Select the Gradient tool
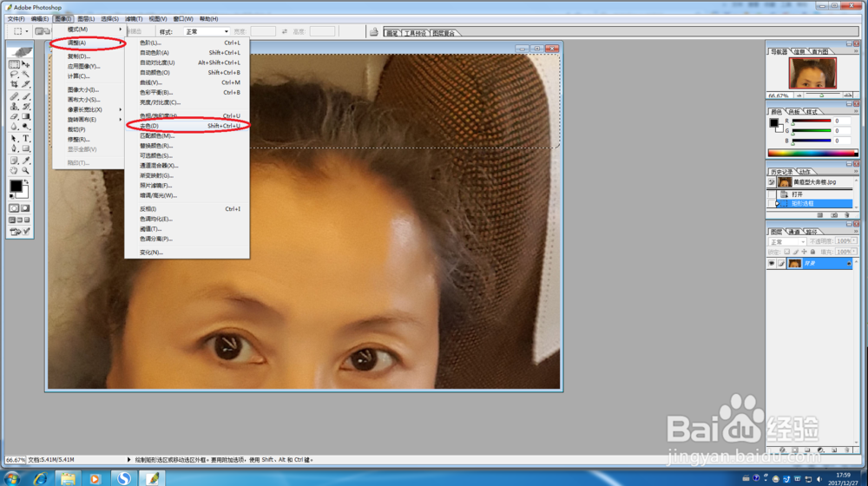Image resolution: width=868 pixels, height=486 pixels. click(25, 116)
